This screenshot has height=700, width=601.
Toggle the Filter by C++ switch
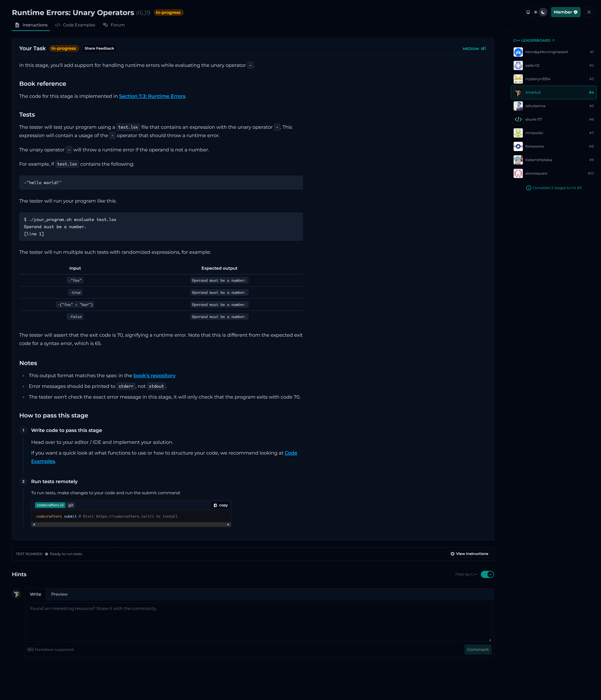[487, 574]
